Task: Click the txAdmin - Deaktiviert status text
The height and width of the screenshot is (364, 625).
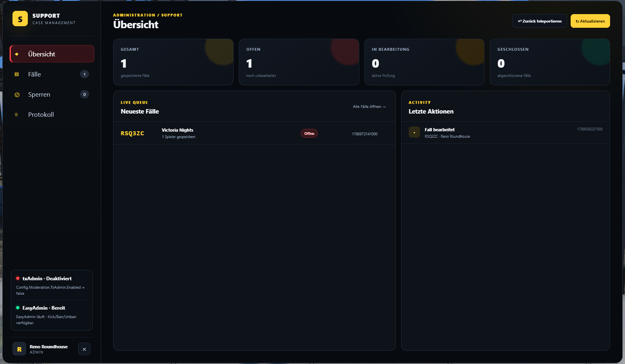Action: [47, 279]
